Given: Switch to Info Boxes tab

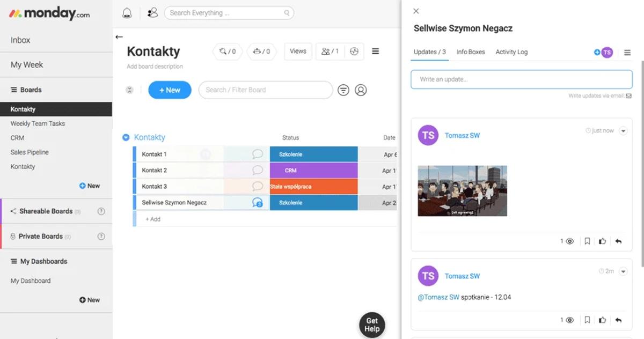Looking at the screenshot, I should point(471,52).
